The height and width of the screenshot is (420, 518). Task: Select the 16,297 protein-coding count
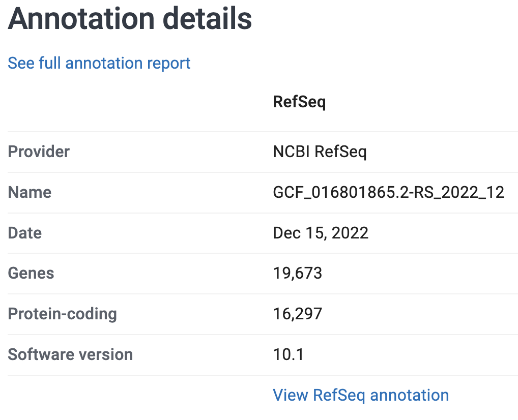298,314
